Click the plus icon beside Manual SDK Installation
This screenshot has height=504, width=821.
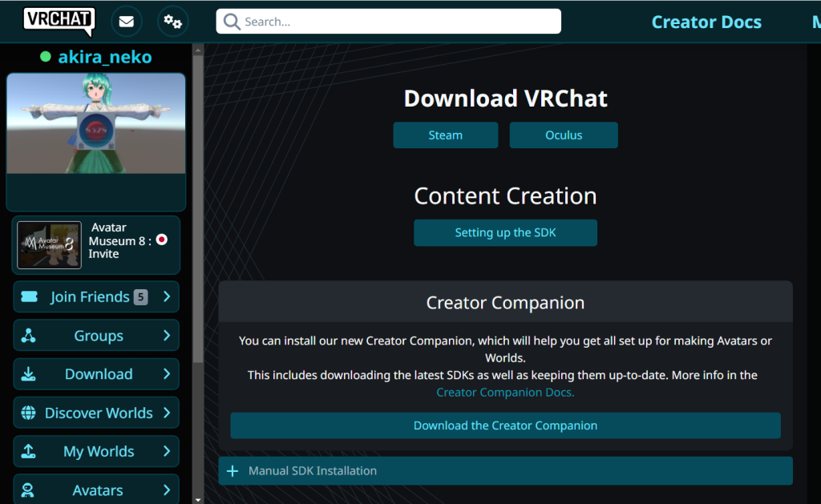(x=233, y=471)
